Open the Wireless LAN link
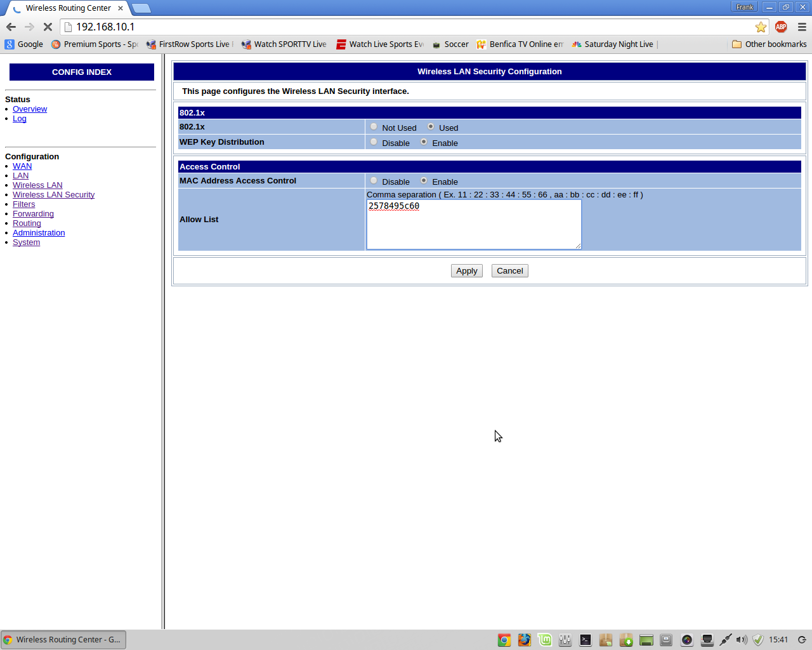Image resolution: width=812 pixels, height=650 pixels. pos(37,185)
